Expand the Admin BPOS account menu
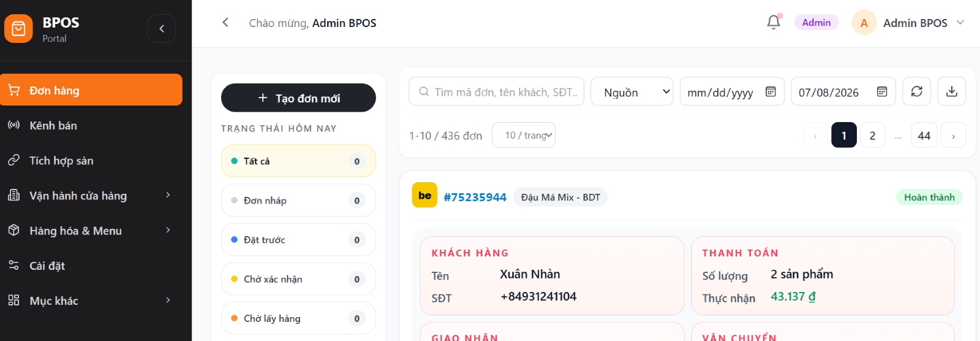Viewport: 980px width, 341px height. tap(960, 23)
